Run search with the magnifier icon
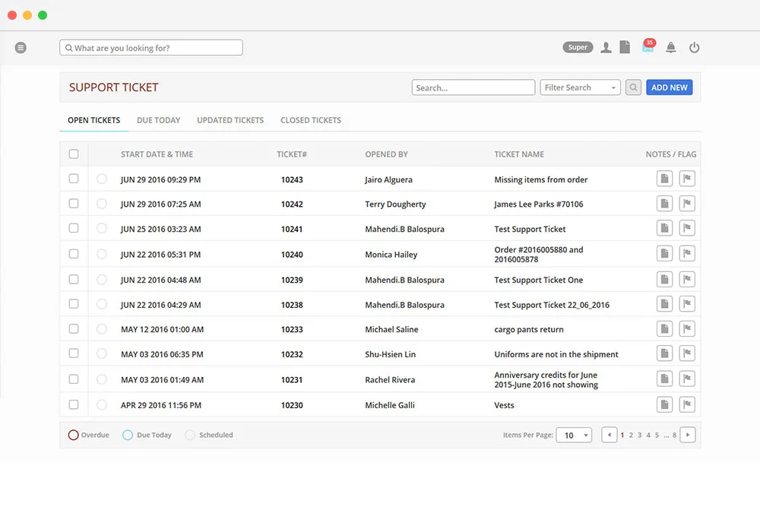The image size is (760, 532). [x=633, y=87]
